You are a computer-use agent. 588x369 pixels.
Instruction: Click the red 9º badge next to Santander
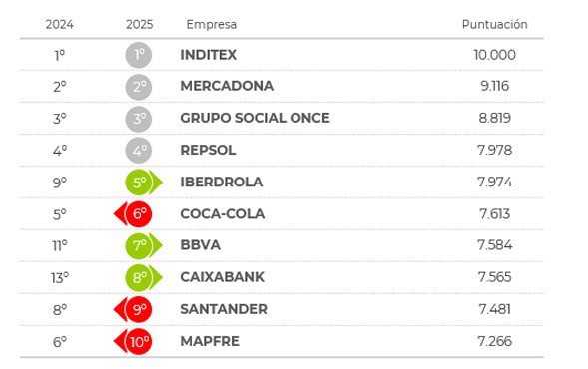tap(133, 310)
